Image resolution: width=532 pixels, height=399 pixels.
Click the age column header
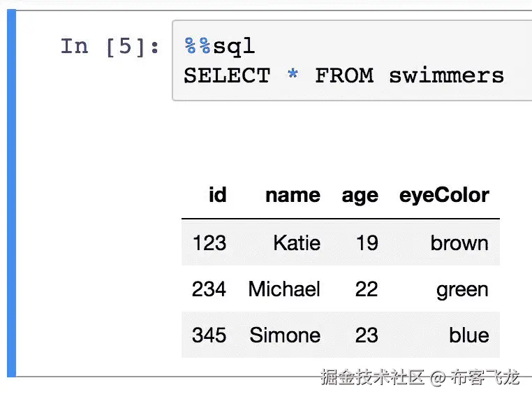(x=360, y=196)
